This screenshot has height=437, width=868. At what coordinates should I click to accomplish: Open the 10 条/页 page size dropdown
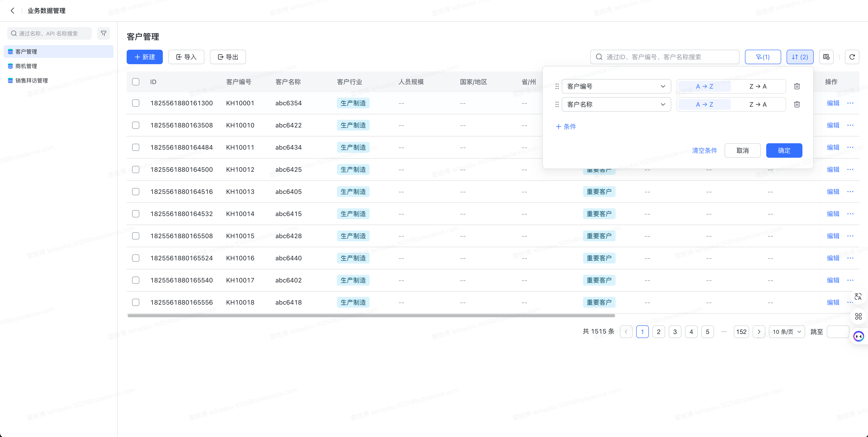pyautogui.click(x=786, y=332)
